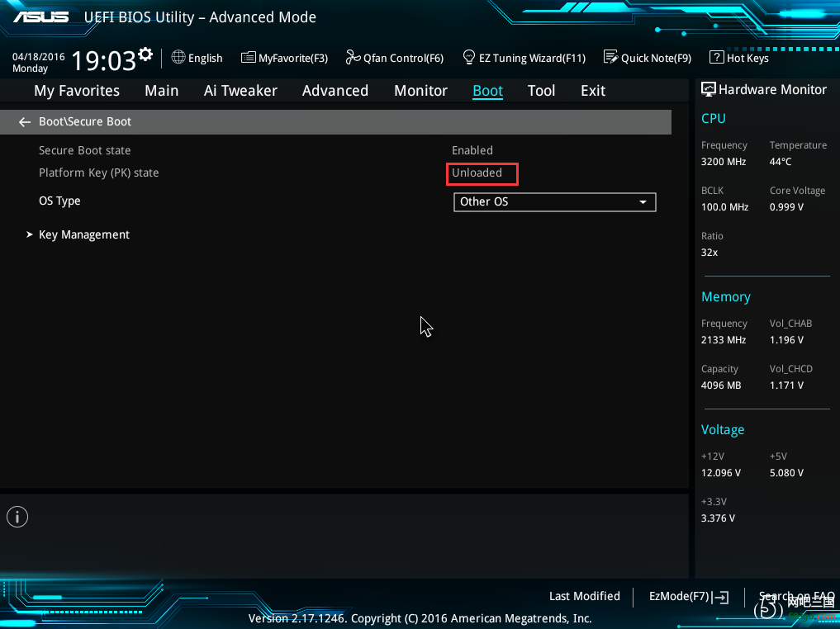Click the Memory section heading
840x629 pixels.
726,296
